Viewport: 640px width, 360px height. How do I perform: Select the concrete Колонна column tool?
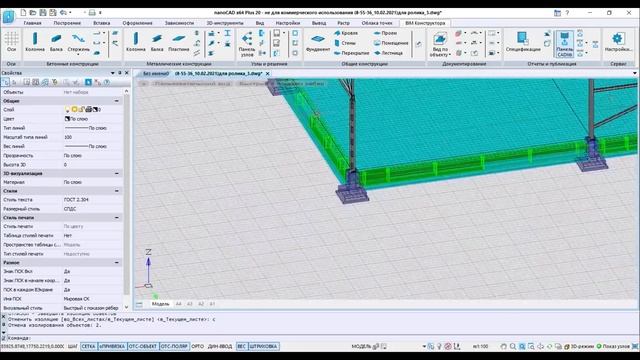(x=35, y=42)
